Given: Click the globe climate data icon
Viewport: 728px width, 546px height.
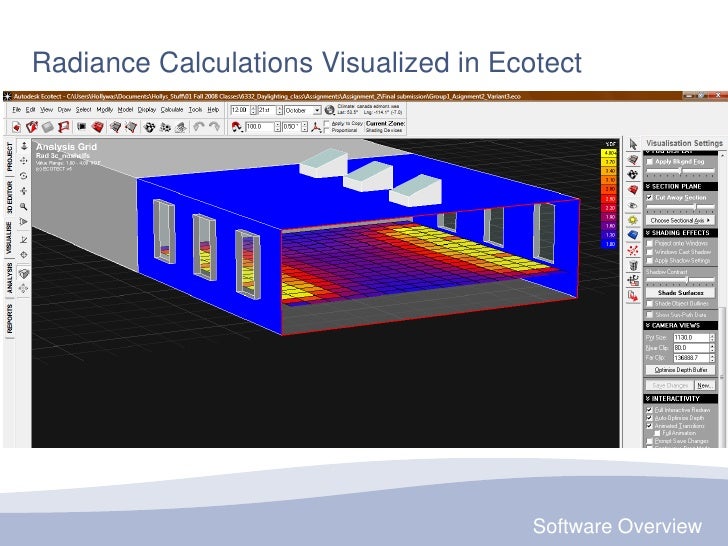Looking at the screenshot, I should 330,110.
